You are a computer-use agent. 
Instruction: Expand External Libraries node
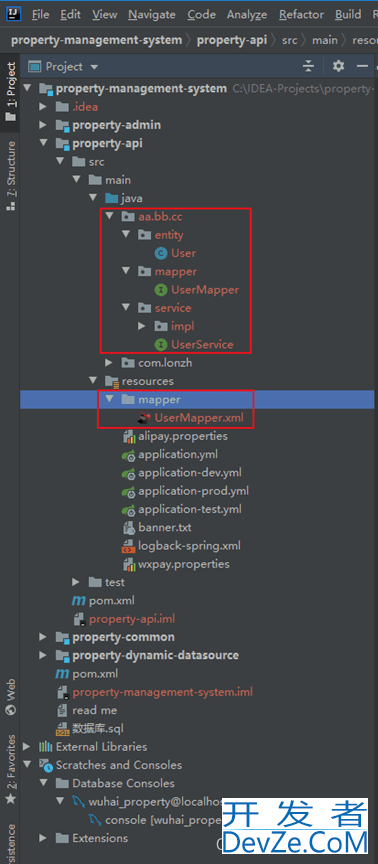coord(26,747)
